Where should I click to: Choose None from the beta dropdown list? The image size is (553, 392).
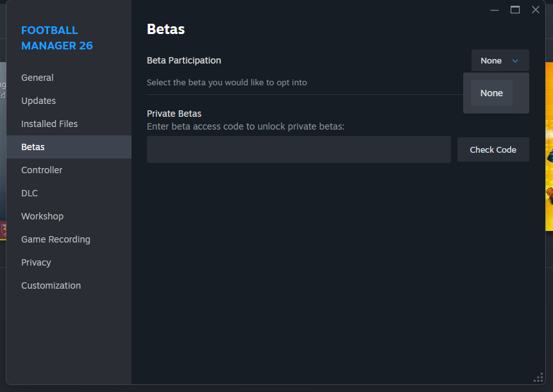[x=491, y=93]
